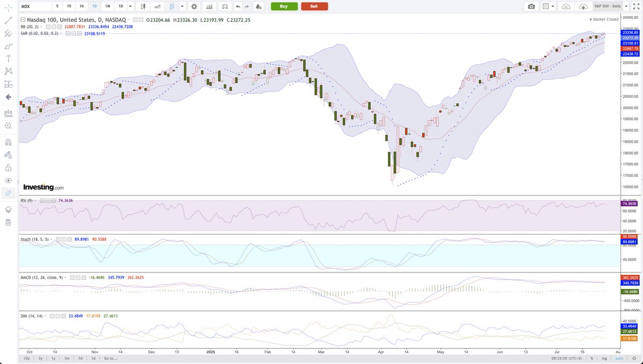Select the highlighted 1D interval
643x364 pixels.
94,6
